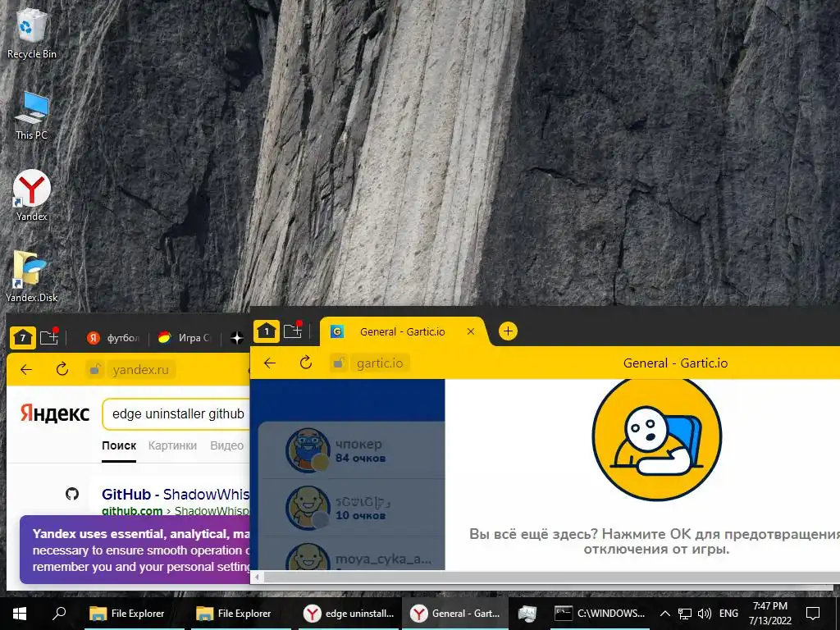The height and width of the screenshot is (630, 840).
Task: Select the Картинки search tab
Action: pyautogui.click(x=172, y=445)
